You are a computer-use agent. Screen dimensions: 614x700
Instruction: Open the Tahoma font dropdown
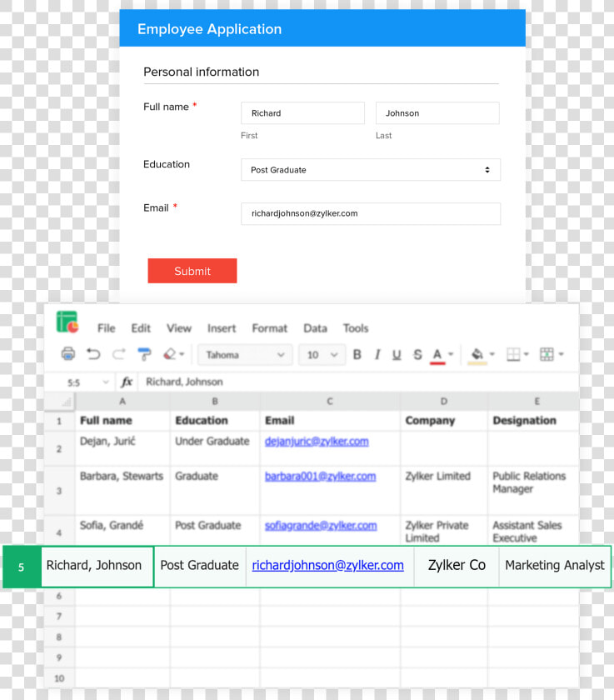click(245, 355)
